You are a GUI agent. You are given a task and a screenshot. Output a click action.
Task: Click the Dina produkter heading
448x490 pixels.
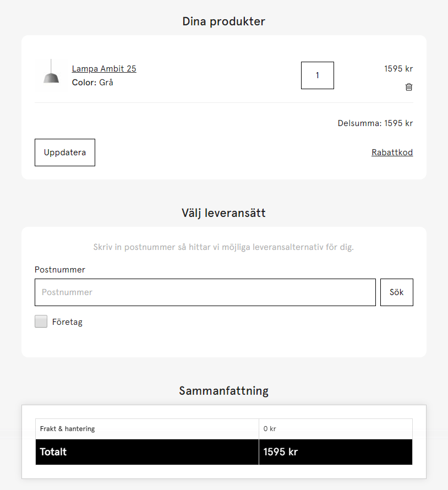(223, 21)
